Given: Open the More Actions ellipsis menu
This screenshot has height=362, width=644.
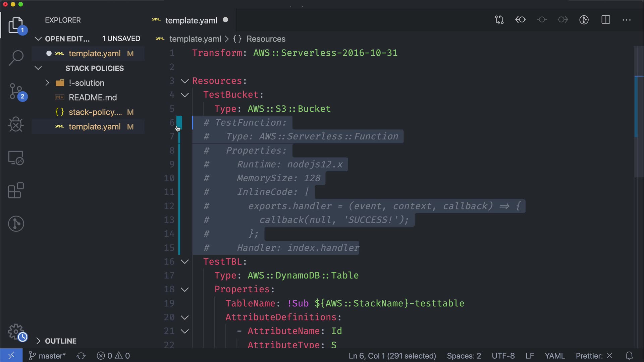Looking at the screenshot, I should click(627, 20).
